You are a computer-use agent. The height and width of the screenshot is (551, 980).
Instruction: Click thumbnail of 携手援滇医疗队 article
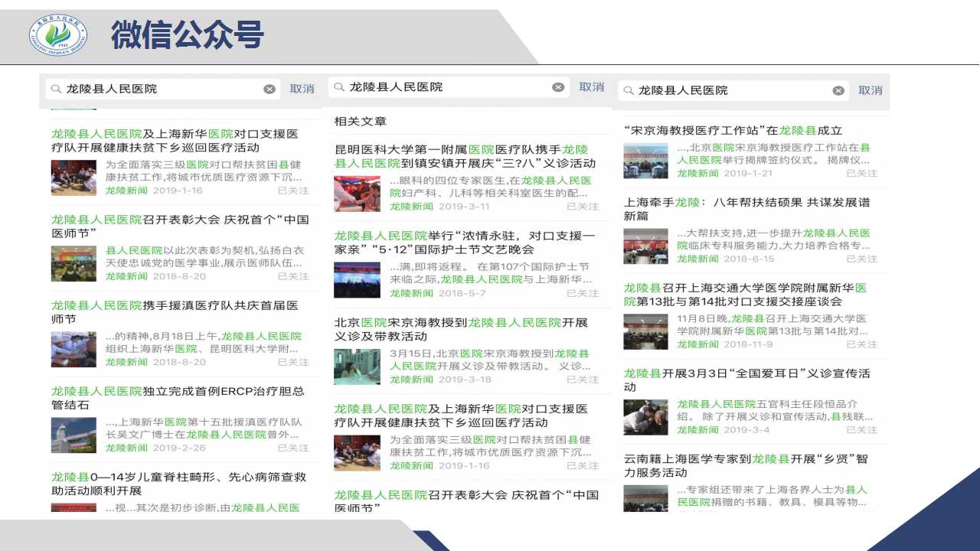point(73,349)
